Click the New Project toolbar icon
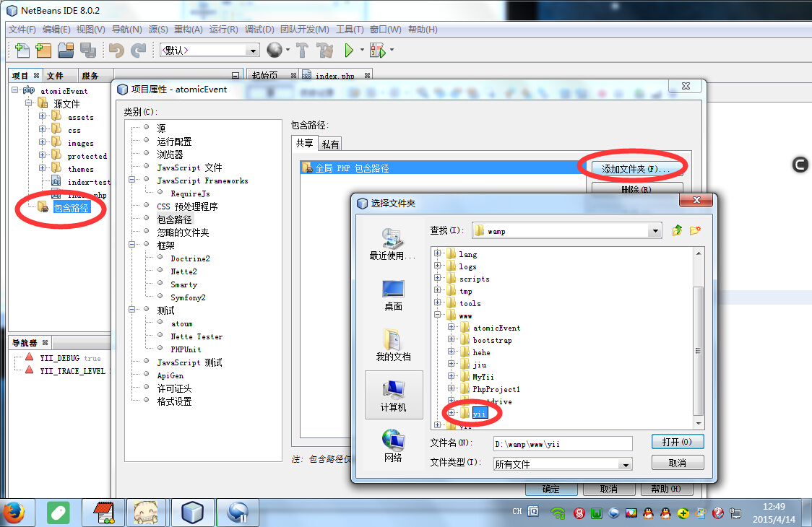Screen dimensions: 812x527 point(43,51)
